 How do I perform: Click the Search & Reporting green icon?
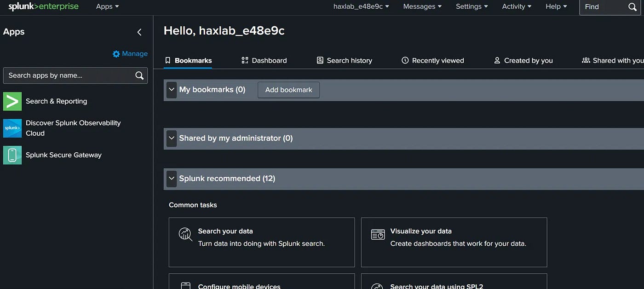coord(12,101)
